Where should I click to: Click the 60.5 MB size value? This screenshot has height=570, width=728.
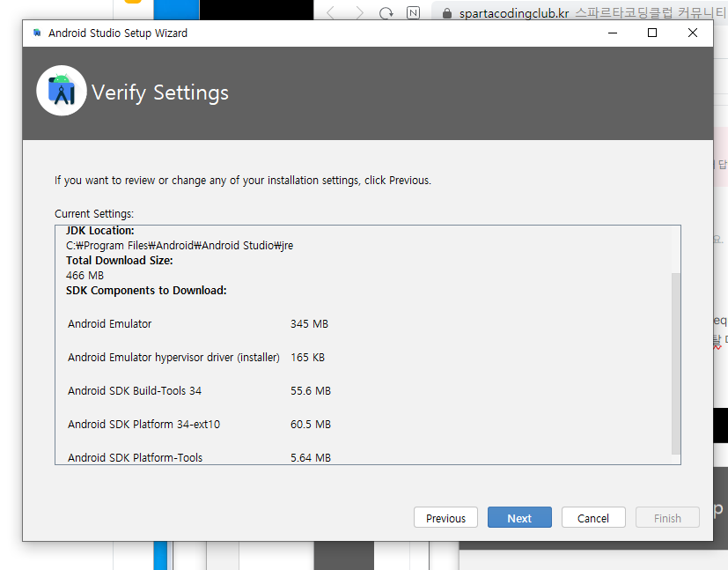tap(311, 424)
